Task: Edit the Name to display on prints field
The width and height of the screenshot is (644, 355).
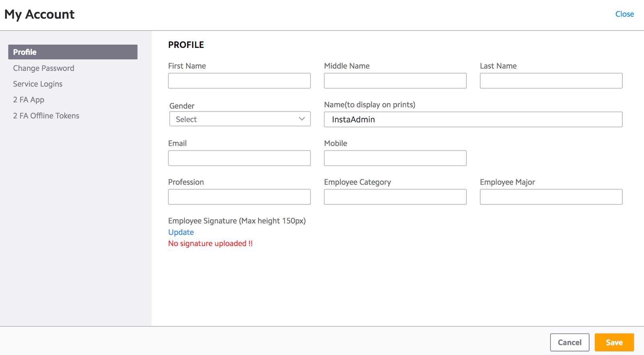Action: [x=473, y=120]
